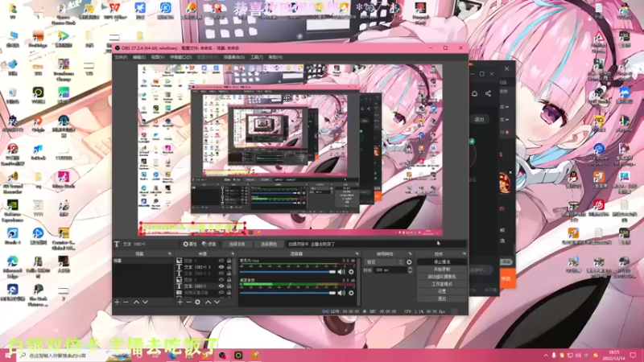Toggle visibility of 图像 2 source
Image resolution: width=644 pixels, height=362 pixels.
(x=221, y=279)
